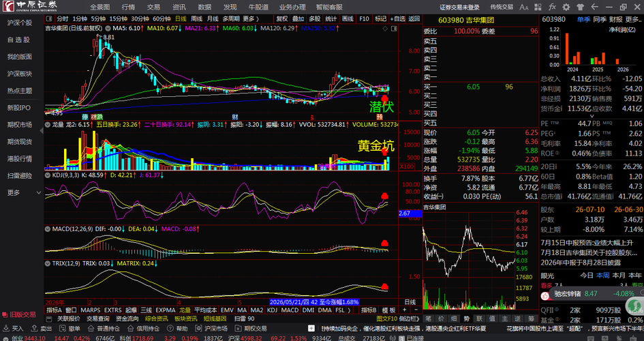Click the plus icon beside indicator tabs
Viewport: 644px width, 341px height.
[405, 310]
